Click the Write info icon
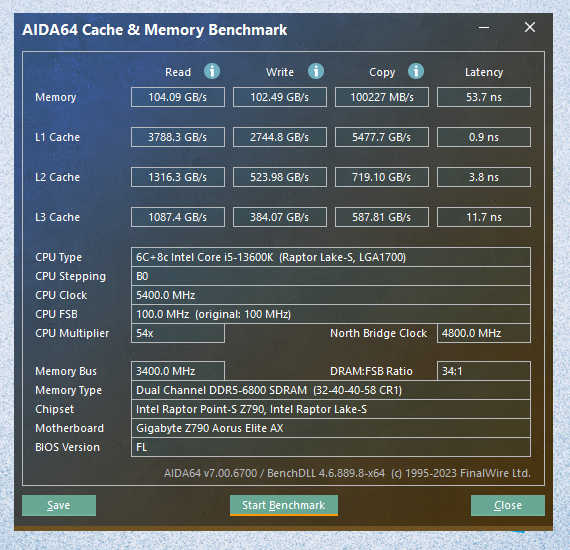The height and width of the screenshot is (550, 570). point(316,71)
